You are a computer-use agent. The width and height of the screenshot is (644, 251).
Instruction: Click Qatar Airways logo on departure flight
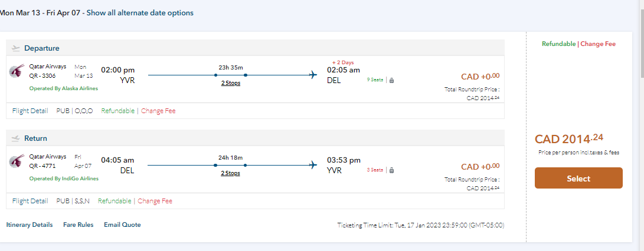click(x=17, y=71)
